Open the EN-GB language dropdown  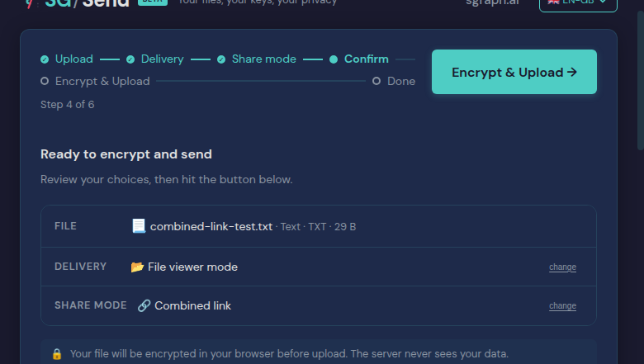tap(578, 3)
